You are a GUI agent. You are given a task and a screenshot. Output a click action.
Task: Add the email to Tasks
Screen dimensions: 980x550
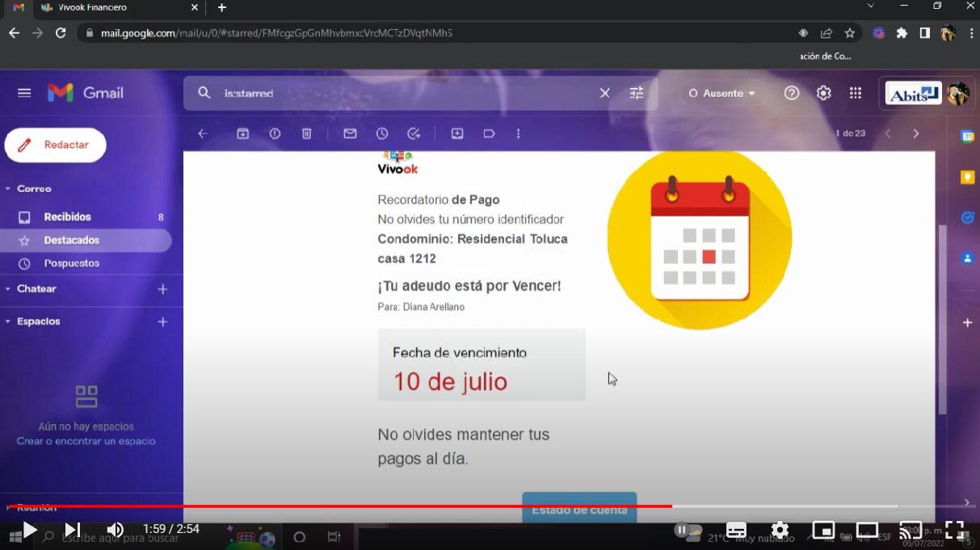point(414,134)
